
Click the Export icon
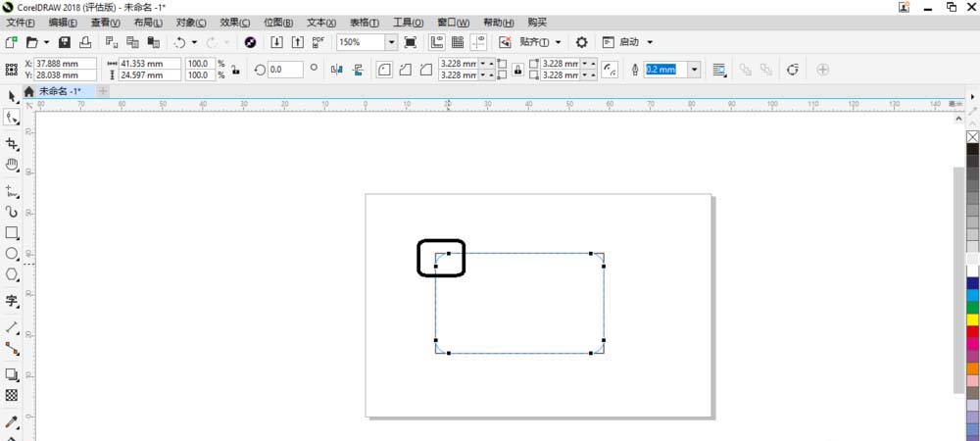[298, 42]
